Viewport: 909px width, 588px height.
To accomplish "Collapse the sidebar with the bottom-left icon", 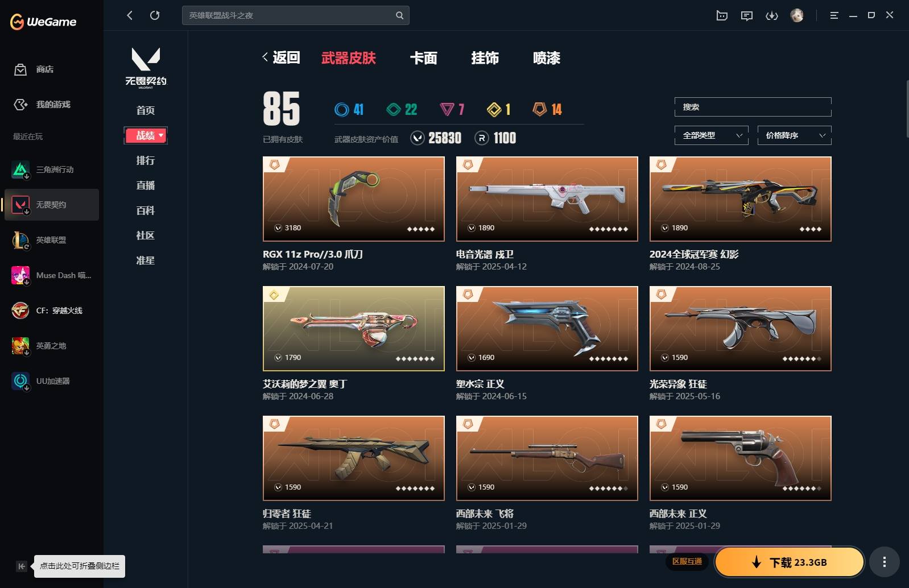I will [21, 566].
